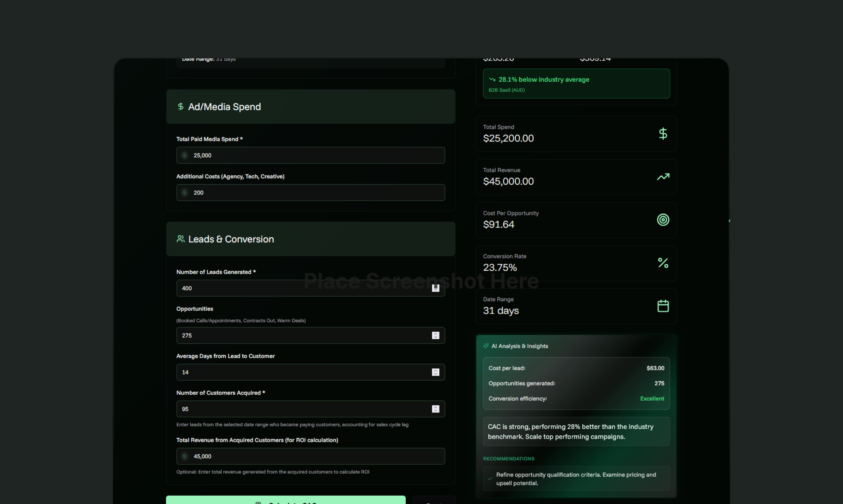843x504 pixels.
Task: Click the stepper arrows on Leads Generated field
Action: 435,288
